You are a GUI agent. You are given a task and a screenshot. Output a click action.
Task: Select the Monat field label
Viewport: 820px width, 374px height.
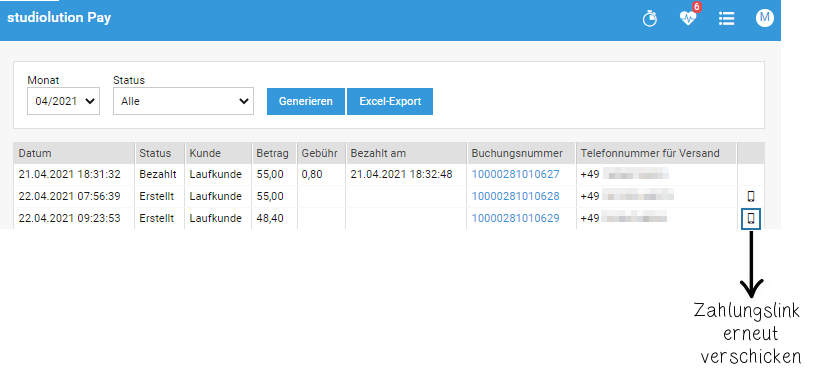(43, 81)
